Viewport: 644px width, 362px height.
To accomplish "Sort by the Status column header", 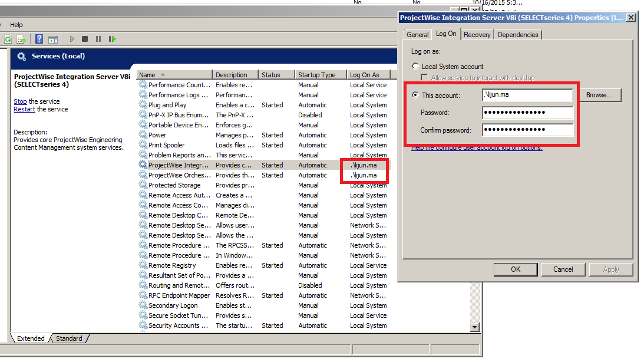I will 277,75.
